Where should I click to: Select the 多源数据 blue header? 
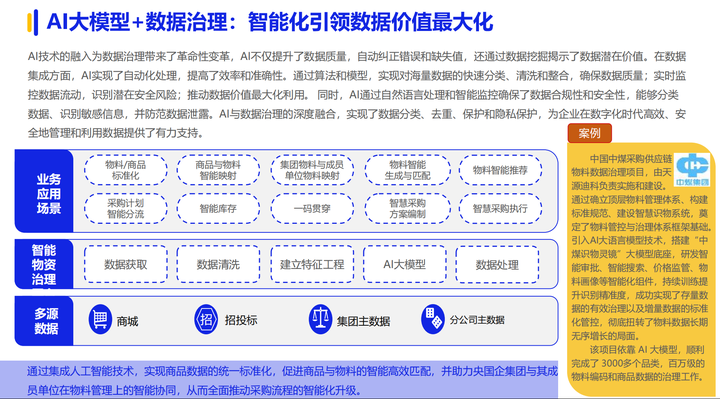click(x=44, y=321)
